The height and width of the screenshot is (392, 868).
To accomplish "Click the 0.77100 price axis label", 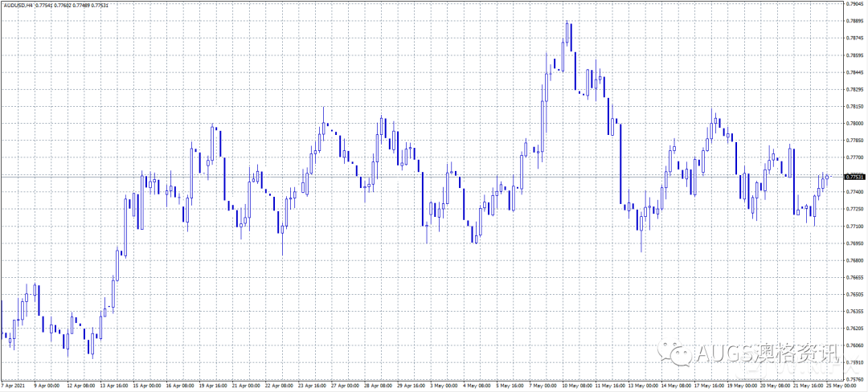I will pyautogui.click(x=855, y=226).
